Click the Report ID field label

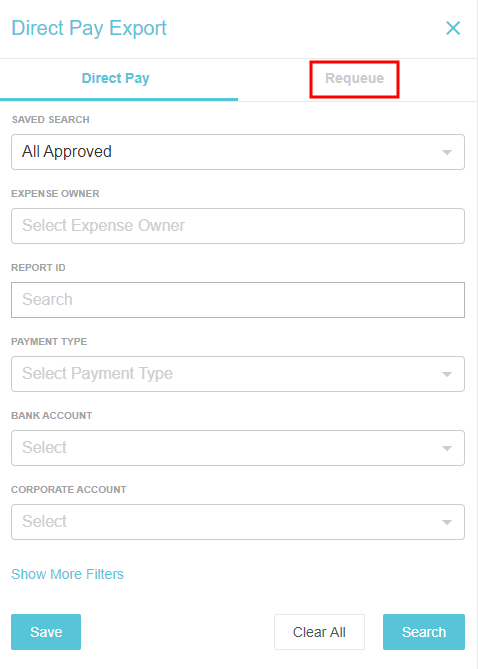[x=38, y=268]
